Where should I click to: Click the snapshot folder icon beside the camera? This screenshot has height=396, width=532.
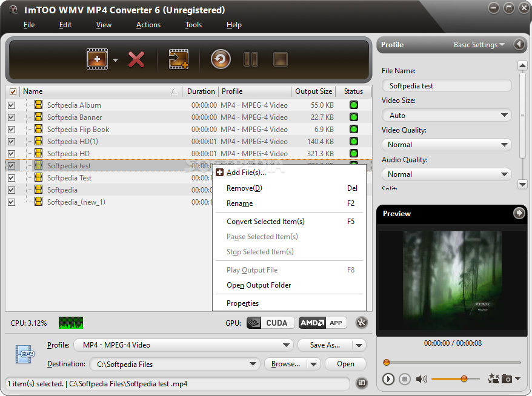tap(493, 378)
